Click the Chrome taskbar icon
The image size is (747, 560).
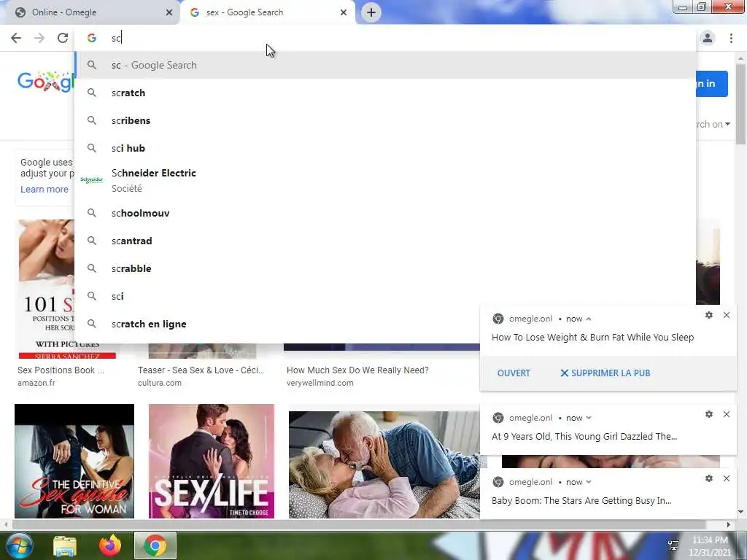point(155,545)
